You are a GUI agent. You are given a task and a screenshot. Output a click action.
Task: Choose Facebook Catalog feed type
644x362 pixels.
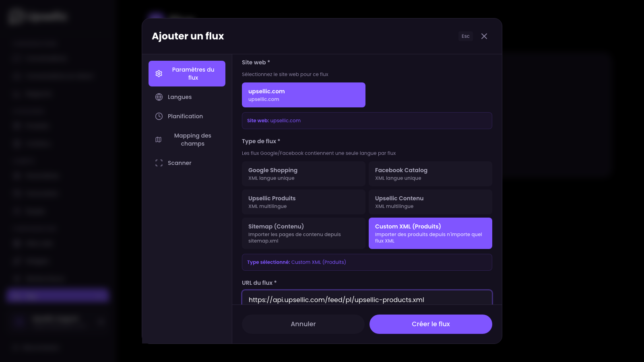coord(430,174)
